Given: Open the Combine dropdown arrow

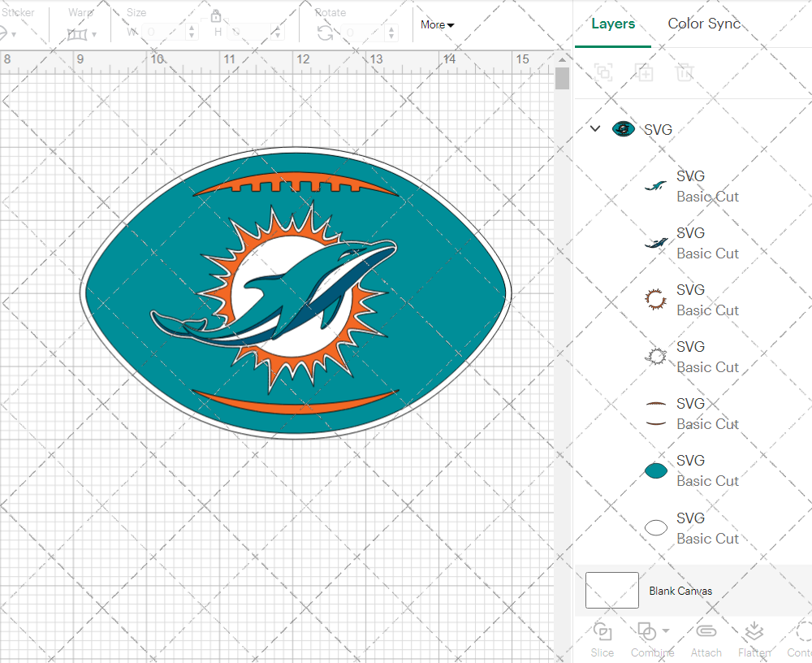Looking at the screenshot, I should pyautogui.click(x=666, y=630).
